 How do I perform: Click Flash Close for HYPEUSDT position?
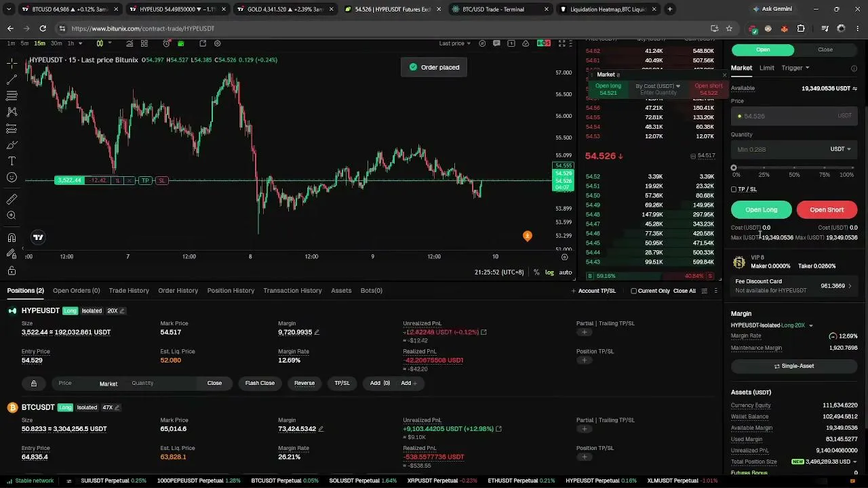point(260,384)
